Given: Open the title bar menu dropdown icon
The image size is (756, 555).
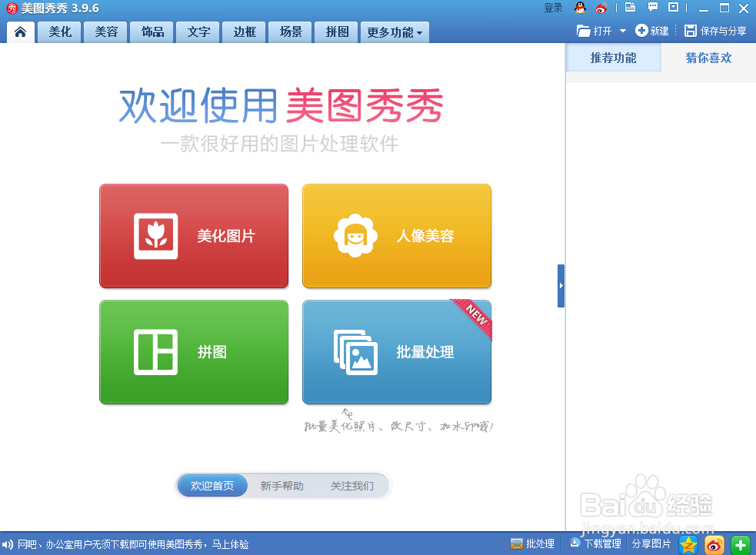Looking at the screenshot, I should 674,7.
